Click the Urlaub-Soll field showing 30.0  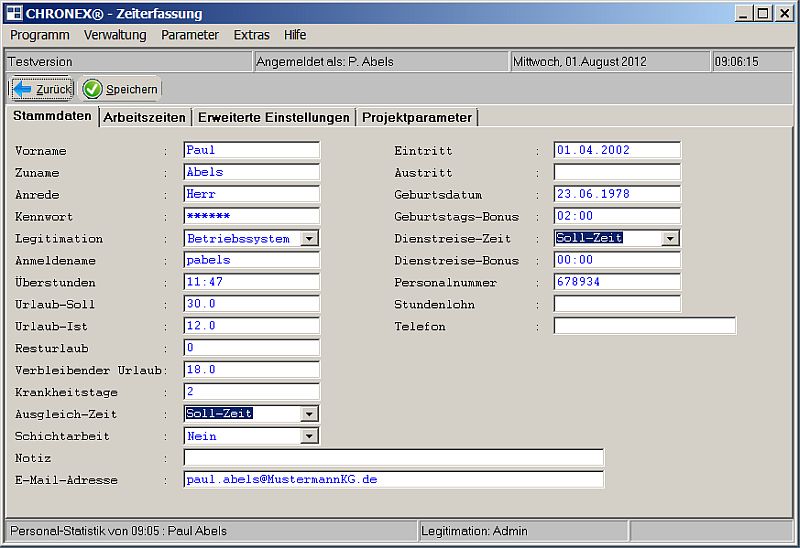click(x=252, y=304)
